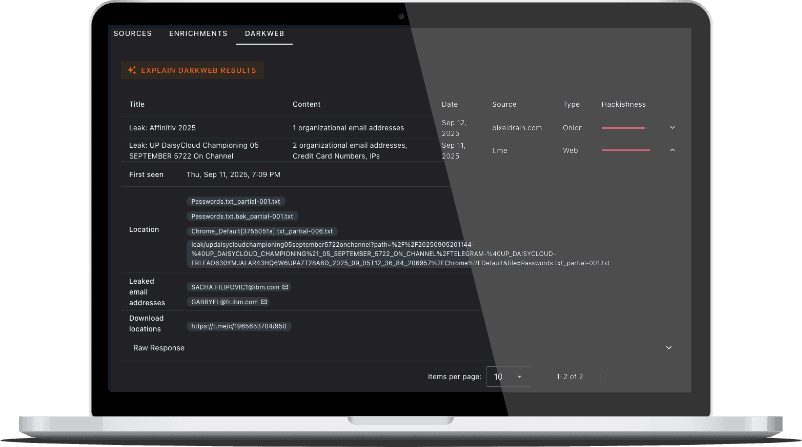Viewport: 802px width, 447px height.
Task: Collapse the Leak: UP DaisyCloud row
Action: [672, 150]
